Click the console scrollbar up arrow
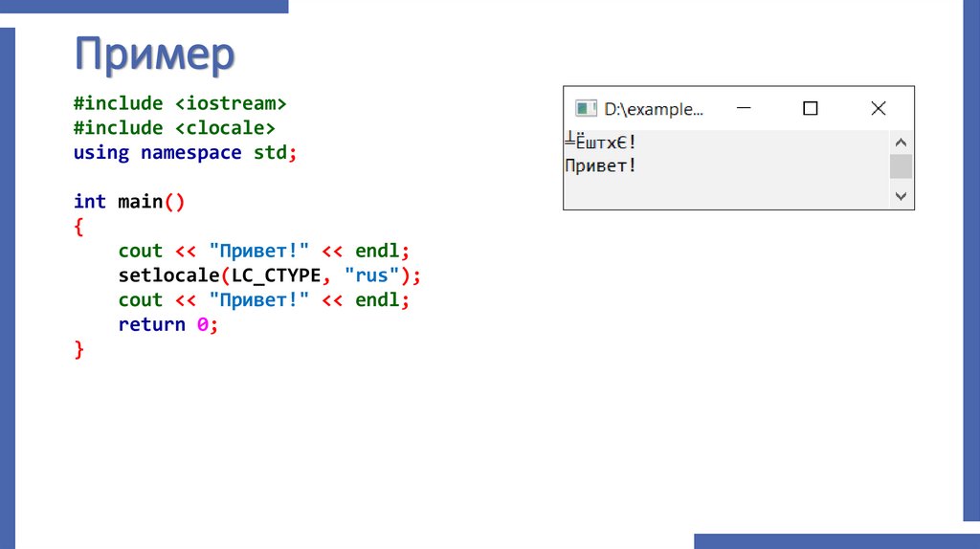 901,143
